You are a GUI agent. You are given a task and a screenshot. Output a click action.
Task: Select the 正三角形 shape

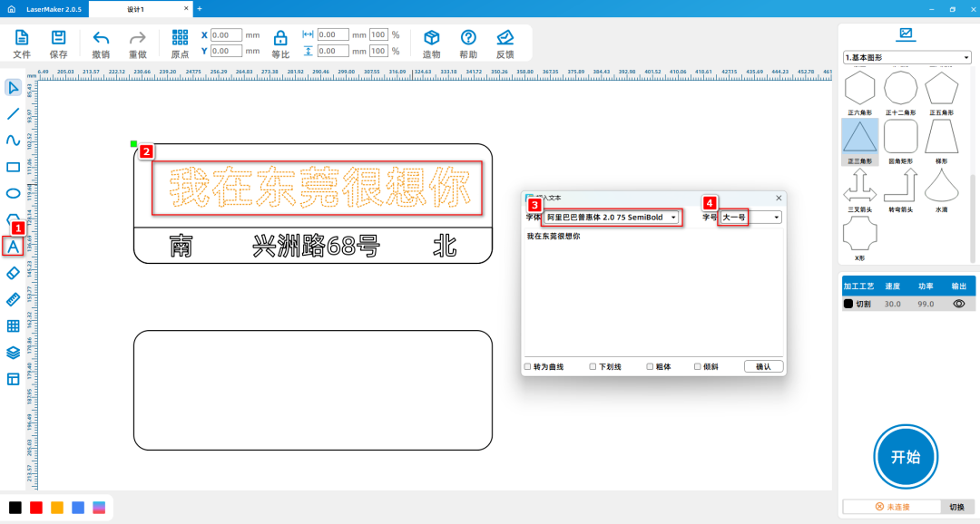[x=859, y=138]
